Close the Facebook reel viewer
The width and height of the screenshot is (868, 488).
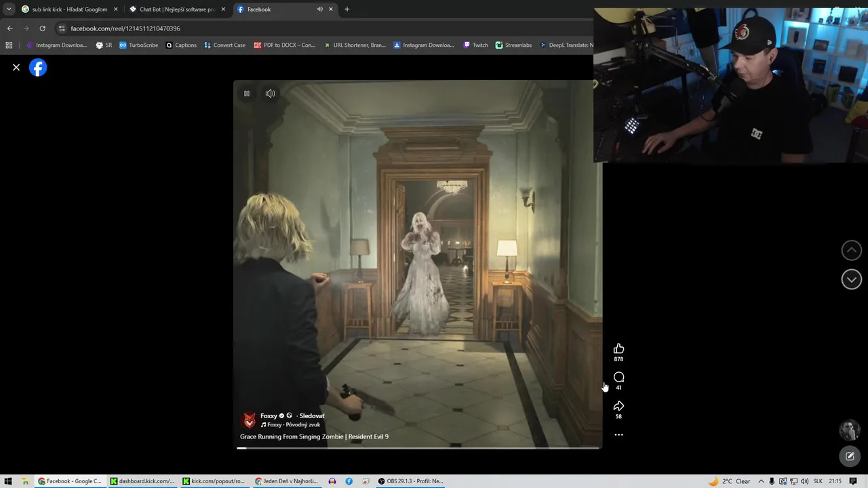pyautogui.click(x=16, y=67)
